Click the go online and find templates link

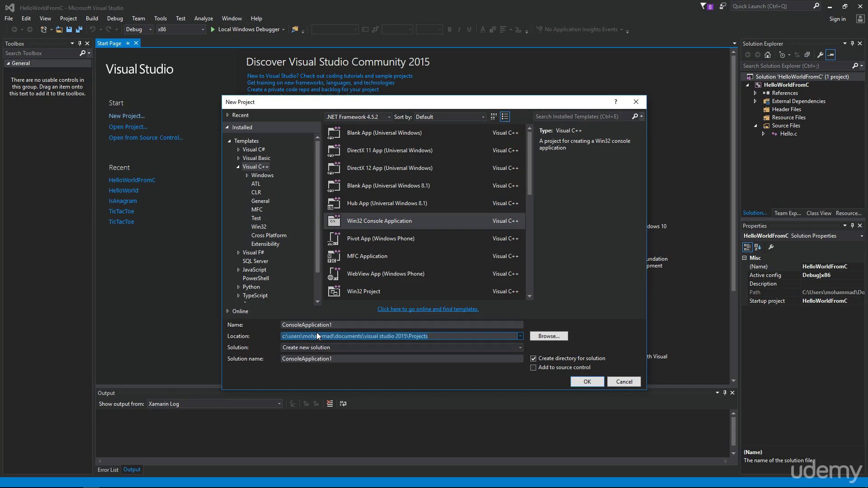point(428,309)
